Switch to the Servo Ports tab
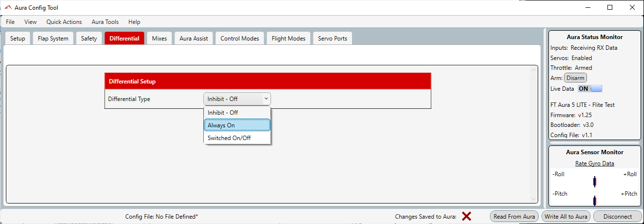This screenshot has height=224, width=644. pyautogui.click(x=332, y=39)
